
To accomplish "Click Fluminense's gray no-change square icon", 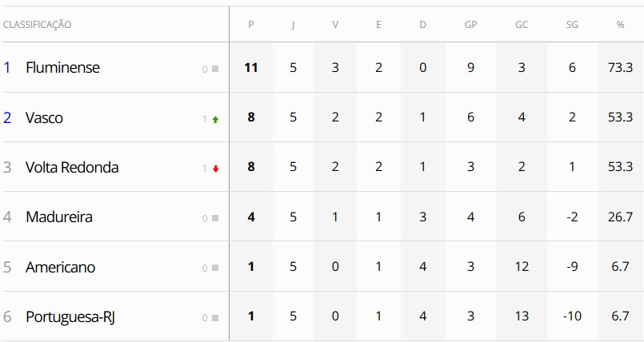I will pyautogui.click(x=215, y=70).
